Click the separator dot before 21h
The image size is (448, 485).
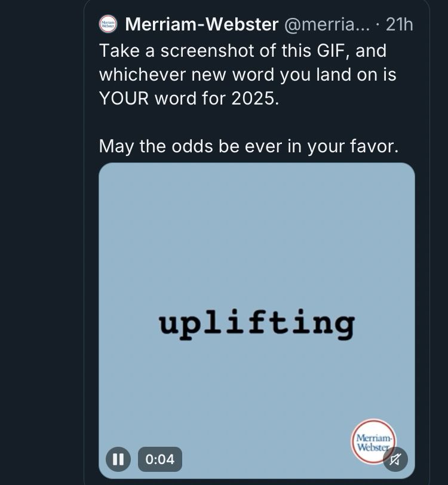pos(378,24)
